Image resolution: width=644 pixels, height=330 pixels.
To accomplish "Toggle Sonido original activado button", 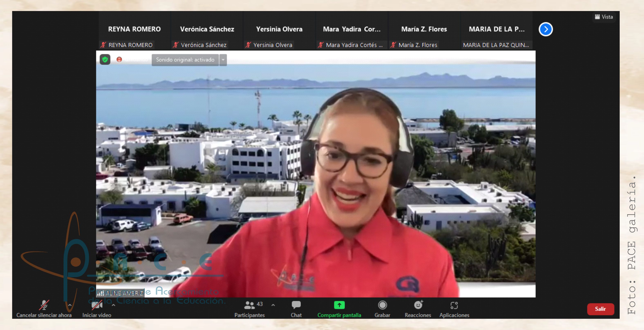I will pos(185,60).
